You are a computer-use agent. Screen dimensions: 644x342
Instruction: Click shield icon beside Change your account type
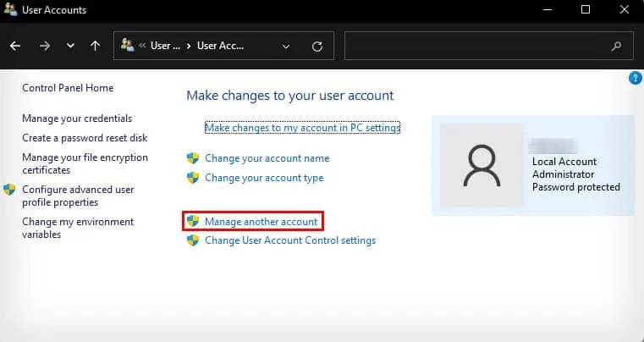click(193, 178)
